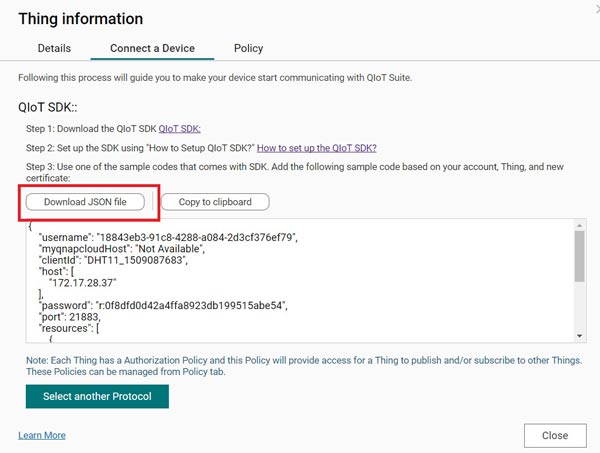Open the QIoT SDK download link
Viewport: 600px width, 453px height.
pyautogui.click(x=180, y=128)
